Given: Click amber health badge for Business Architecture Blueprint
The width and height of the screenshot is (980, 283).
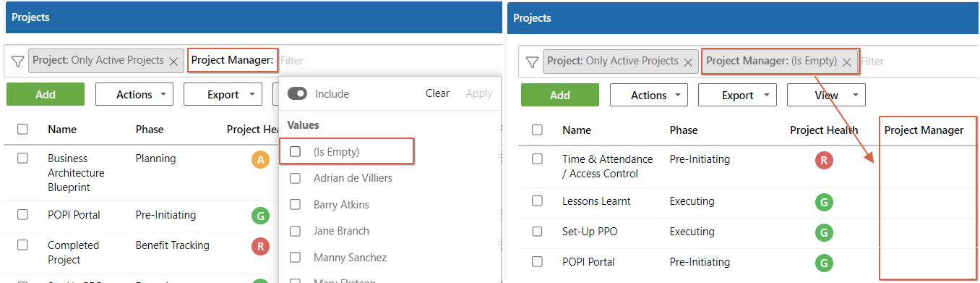Looking at the screenshot, I should (260, 160).
